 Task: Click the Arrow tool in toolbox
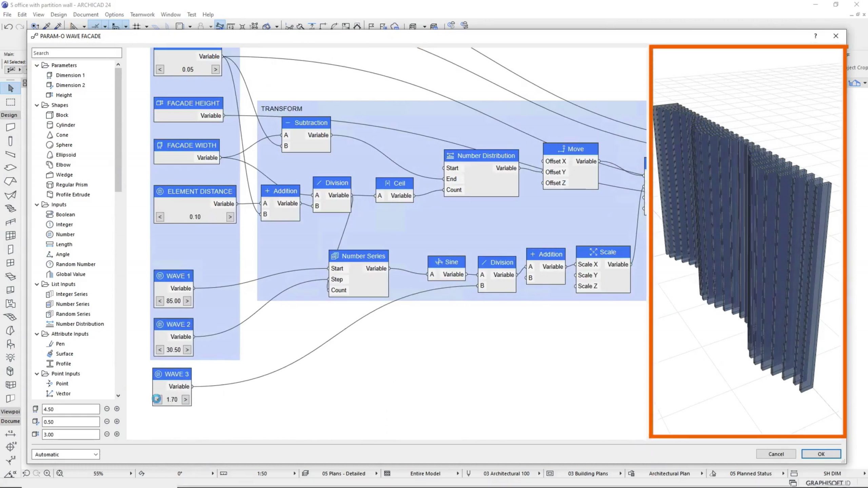click(11, 89)
